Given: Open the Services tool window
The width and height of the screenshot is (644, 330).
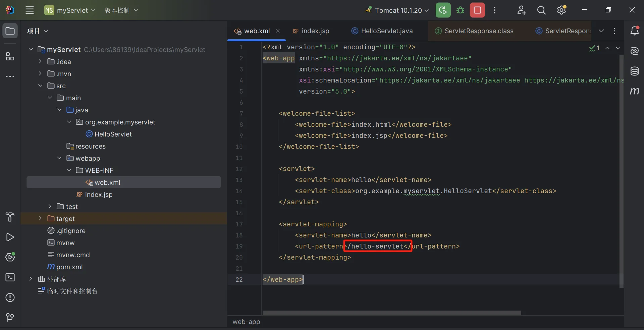Looking at the screenshot, I should coord(10,257).
